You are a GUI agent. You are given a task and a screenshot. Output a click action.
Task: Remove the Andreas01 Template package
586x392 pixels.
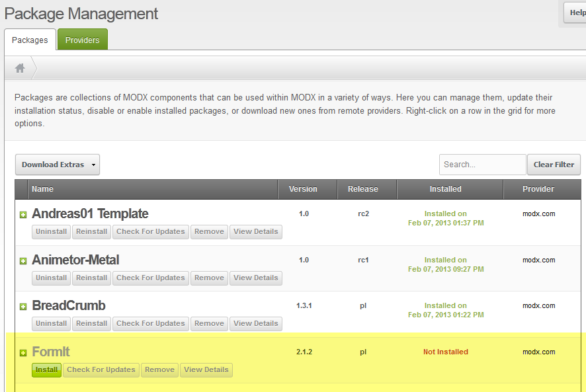[209, 231]
